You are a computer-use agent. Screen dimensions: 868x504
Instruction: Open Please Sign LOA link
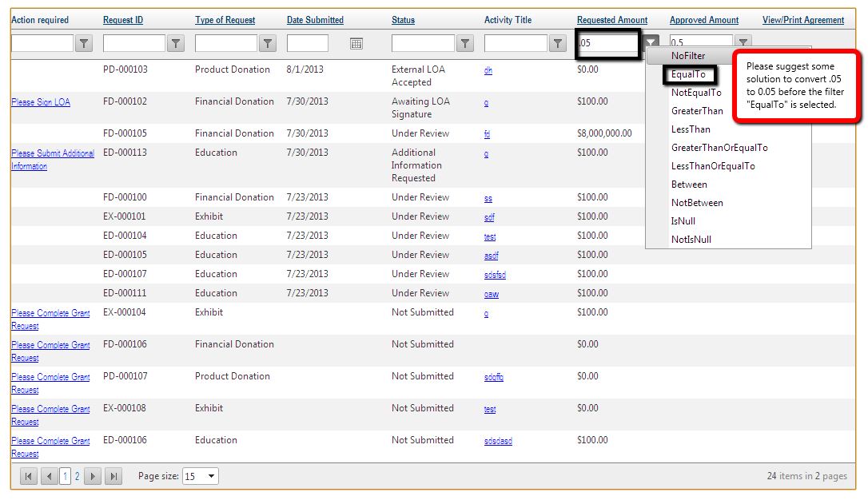(x=41, y=101)
